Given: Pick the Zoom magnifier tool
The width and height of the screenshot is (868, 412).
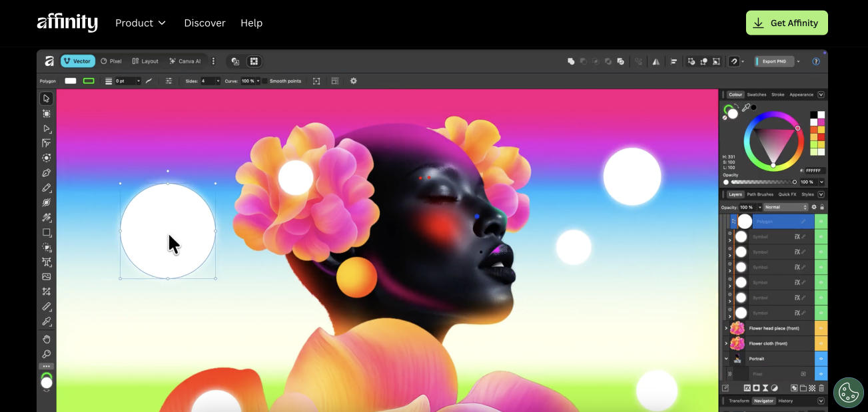Looking at the screenshot, I should 46,353.
